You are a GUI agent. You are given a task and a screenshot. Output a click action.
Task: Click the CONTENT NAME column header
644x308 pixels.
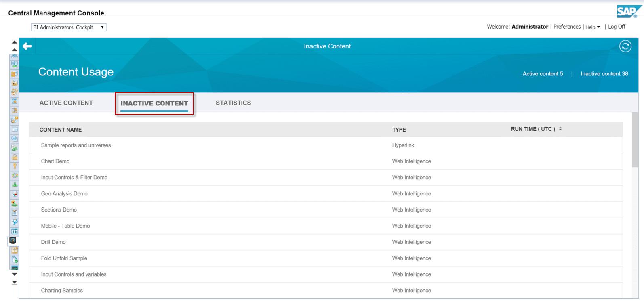coord(61,130)
